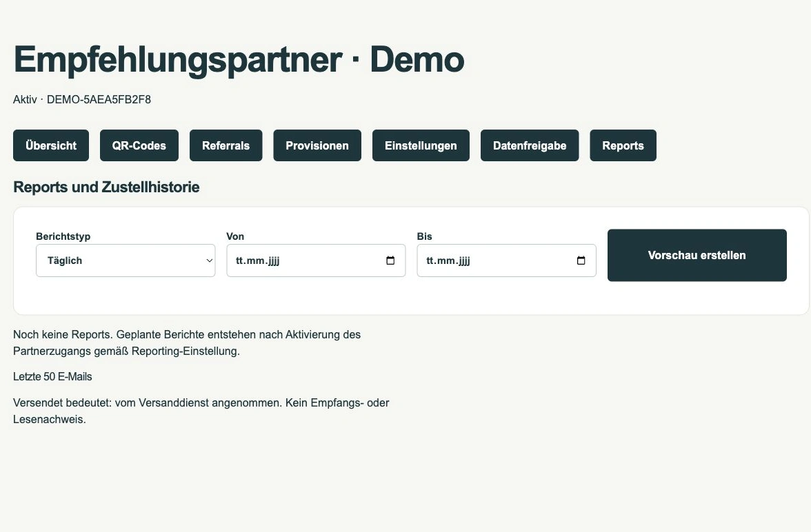Switch to the Datenfreigabe tab

click(x=530, y=145)
